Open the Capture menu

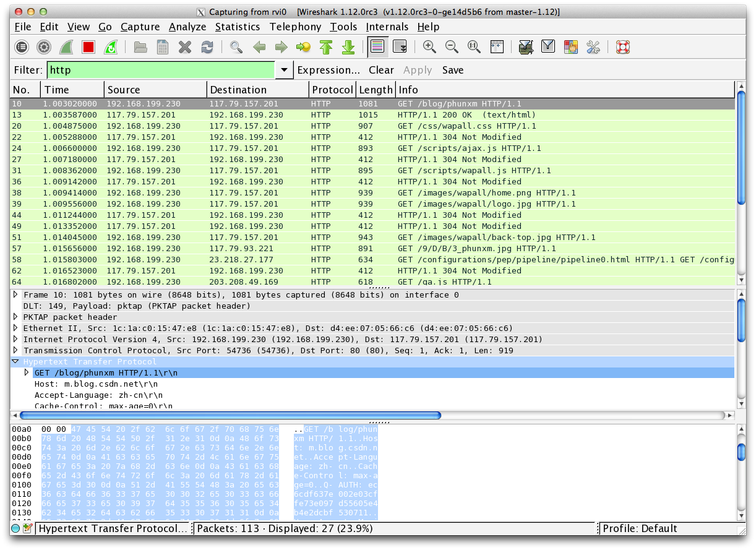click(140, 27)
